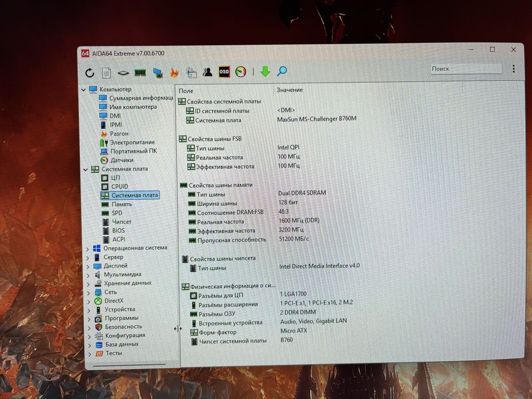
Task: Click the network computers toolbar icon
Action: pyautogui.click(x=157, y=72)
